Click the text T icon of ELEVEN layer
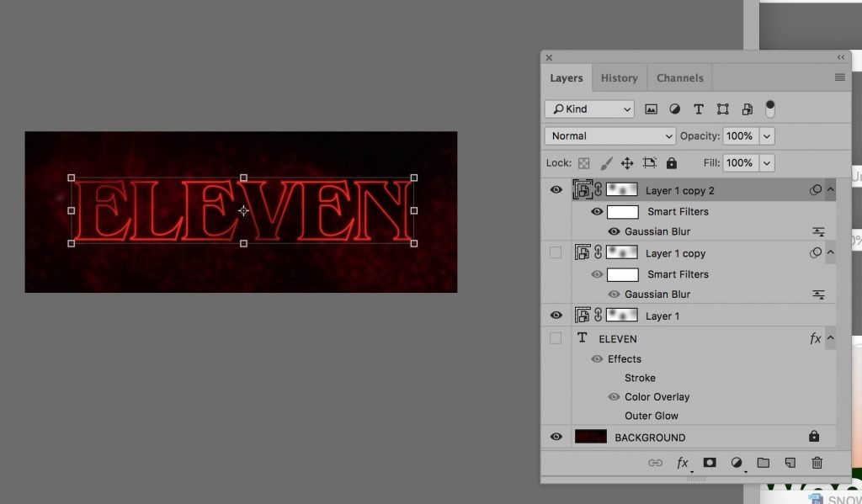 pos(583,338)
